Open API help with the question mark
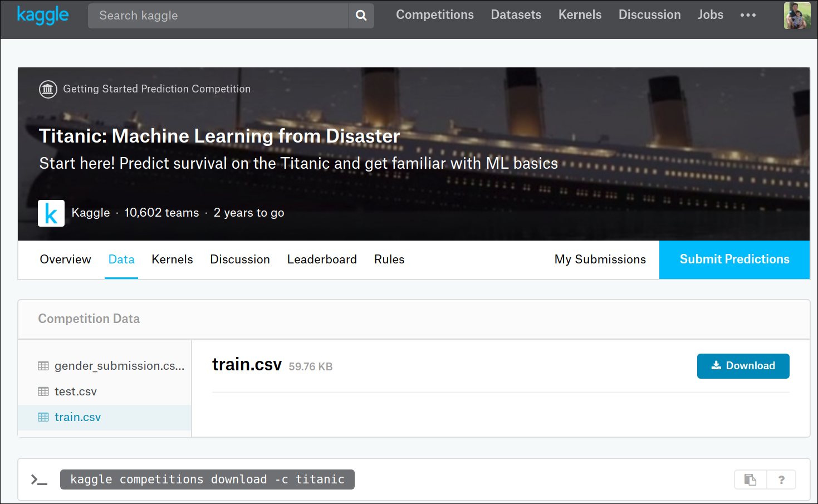Screen dimensions: 818x504 pyautogui.click(x=781, y=479)
